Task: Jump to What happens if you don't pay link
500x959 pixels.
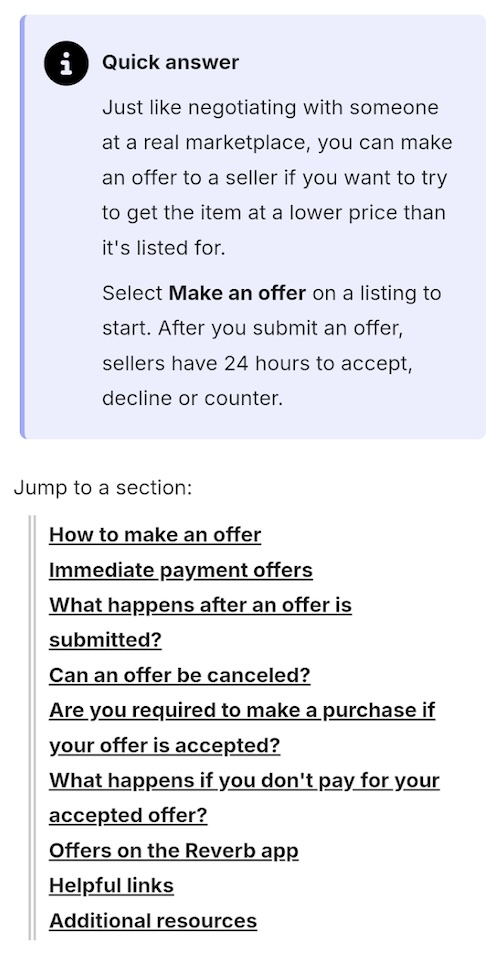Action: [x=244, y=798]
